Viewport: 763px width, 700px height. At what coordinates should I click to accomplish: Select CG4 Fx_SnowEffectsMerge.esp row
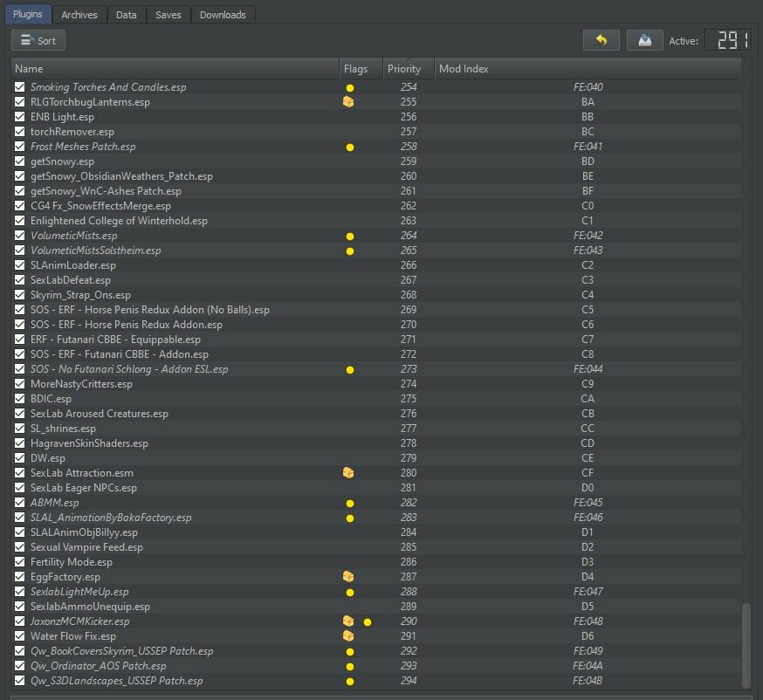375,206
